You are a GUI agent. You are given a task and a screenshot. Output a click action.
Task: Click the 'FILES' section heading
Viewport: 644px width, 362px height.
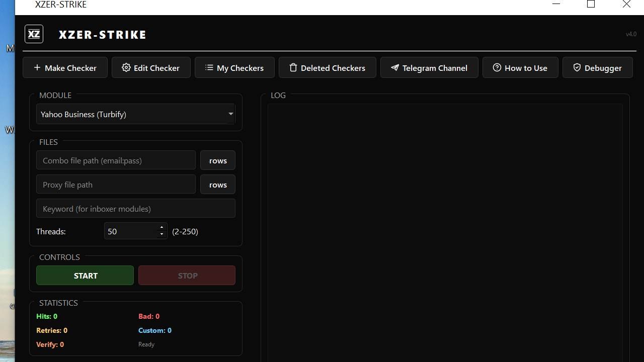(48, 142)
